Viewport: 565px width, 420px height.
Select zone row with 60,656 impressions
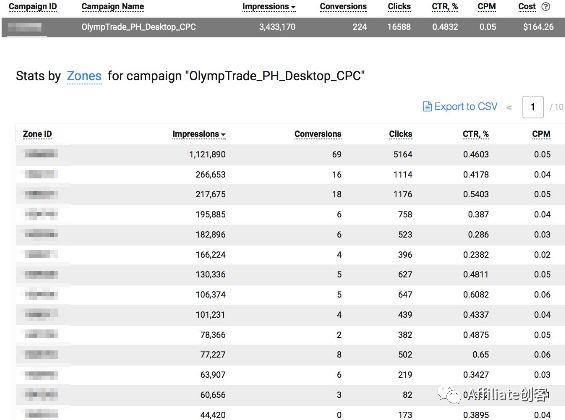point(290,396)
